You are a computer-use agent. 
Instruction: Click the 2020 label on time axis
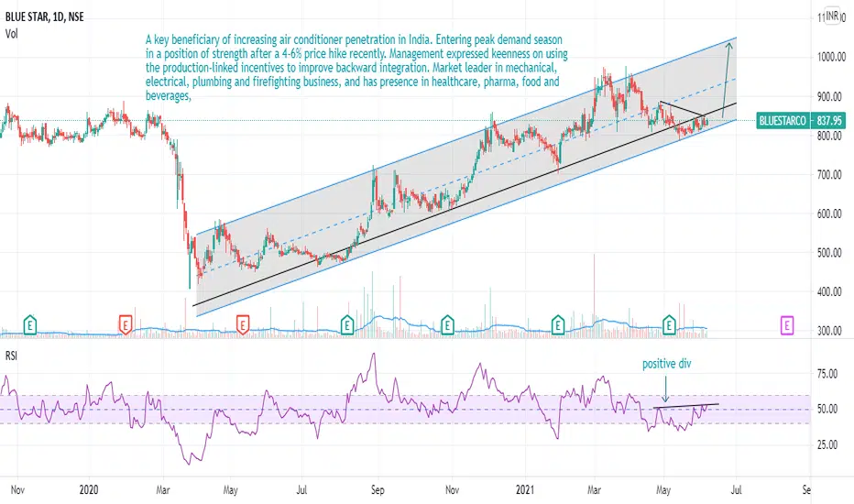tap(89, 490)
